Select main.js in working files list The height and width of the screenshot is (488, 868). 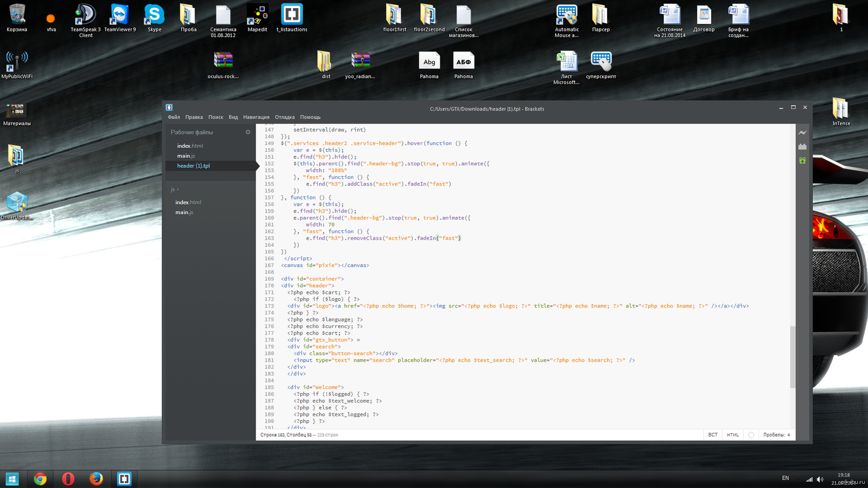coord(186,156)
